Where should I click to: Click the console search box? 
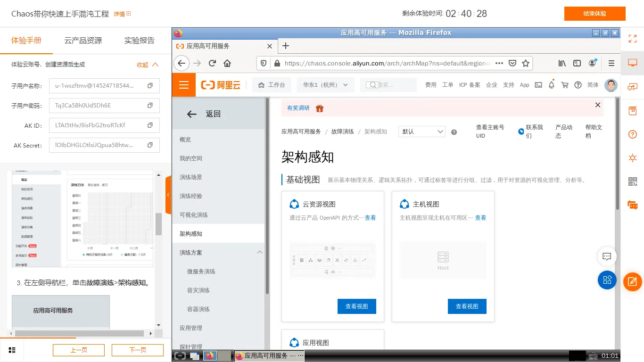389,85
